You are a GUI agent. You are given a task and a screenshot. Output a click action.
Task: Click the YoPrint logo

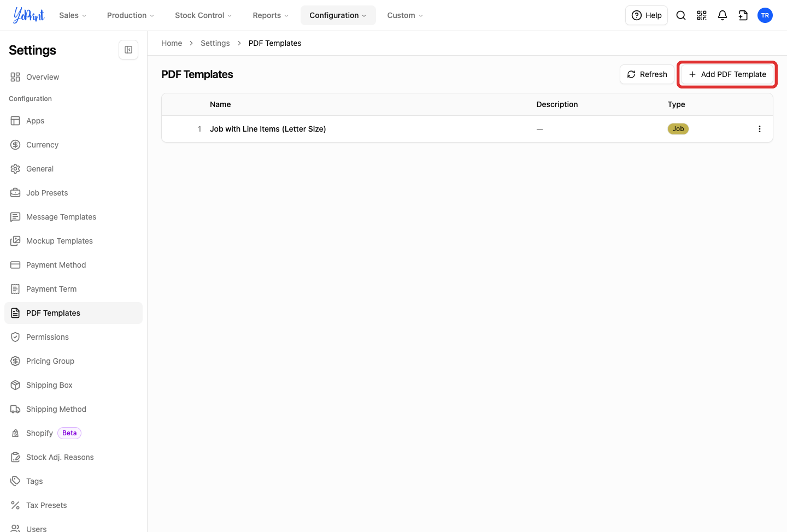[x=29, y=15]
